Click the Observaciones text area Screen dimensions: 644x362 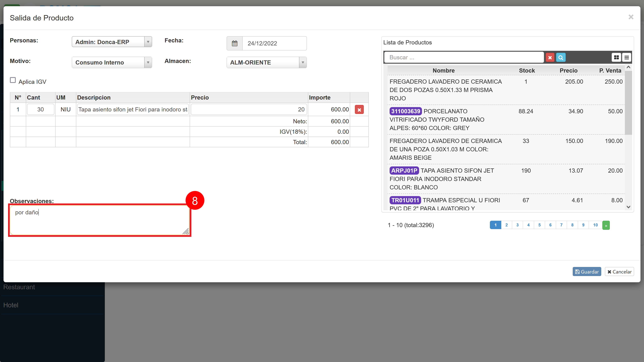pyautogui.click(x=99, y=220)
